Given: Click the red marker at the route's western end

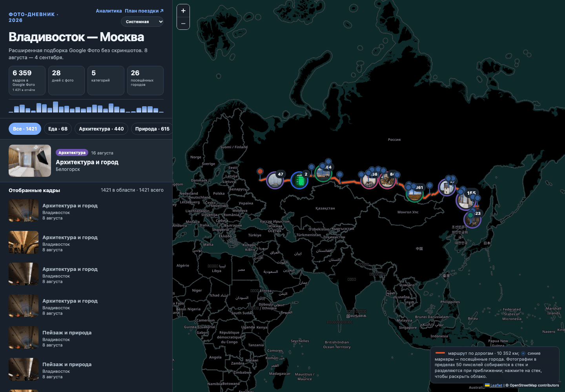Looking at the screenshot, I should (260, 171).
